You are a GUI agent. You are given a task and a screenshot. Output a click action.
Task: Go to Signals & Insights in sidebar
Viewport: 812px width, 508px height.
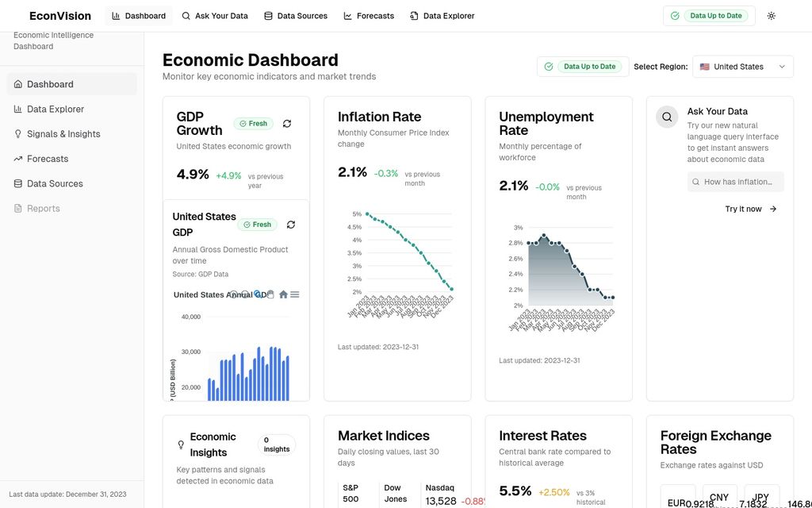pyautogui.click(x=63, y=134)
